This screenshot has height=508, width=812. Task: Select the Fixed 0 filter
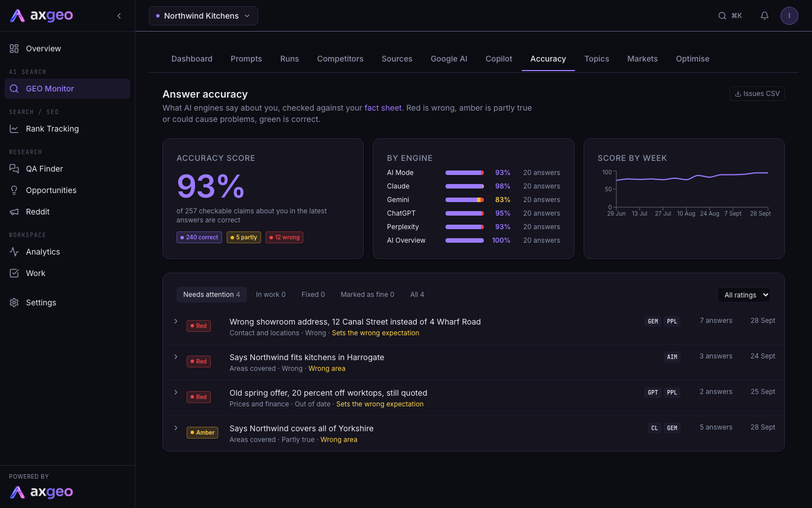313,295
